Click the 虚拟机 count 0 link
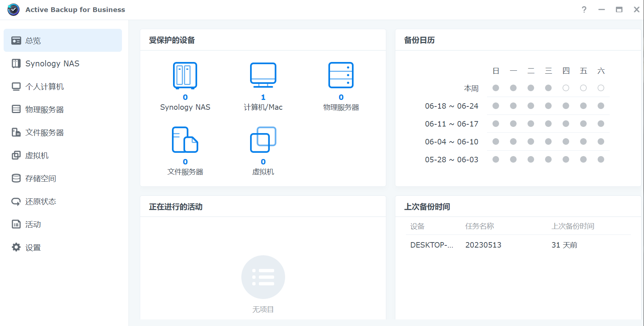Screen dimensions: 644x326 click(x=263, y=162)
